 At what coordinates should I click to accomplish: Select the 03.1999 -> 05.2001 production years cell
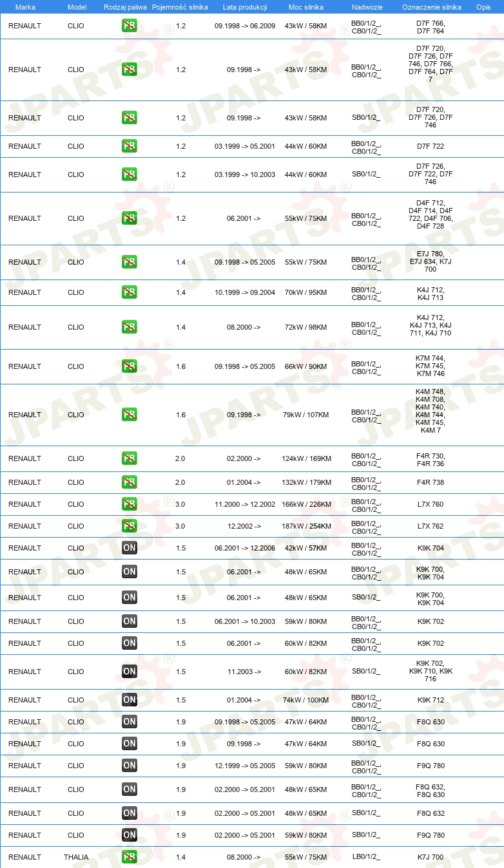(x=245, y=146)
